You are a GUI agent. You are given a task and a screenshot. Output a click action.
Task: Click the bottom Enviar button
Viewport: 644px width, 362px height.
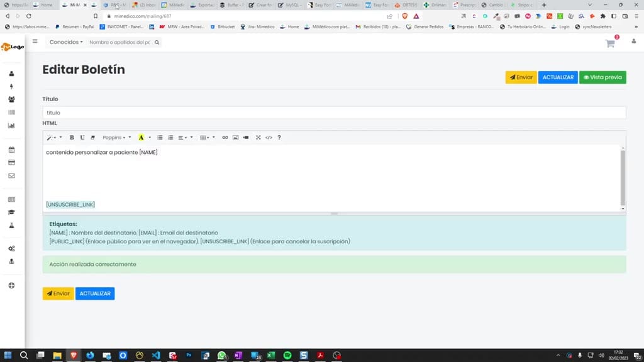pyautogui.click(x=58, y=293)
